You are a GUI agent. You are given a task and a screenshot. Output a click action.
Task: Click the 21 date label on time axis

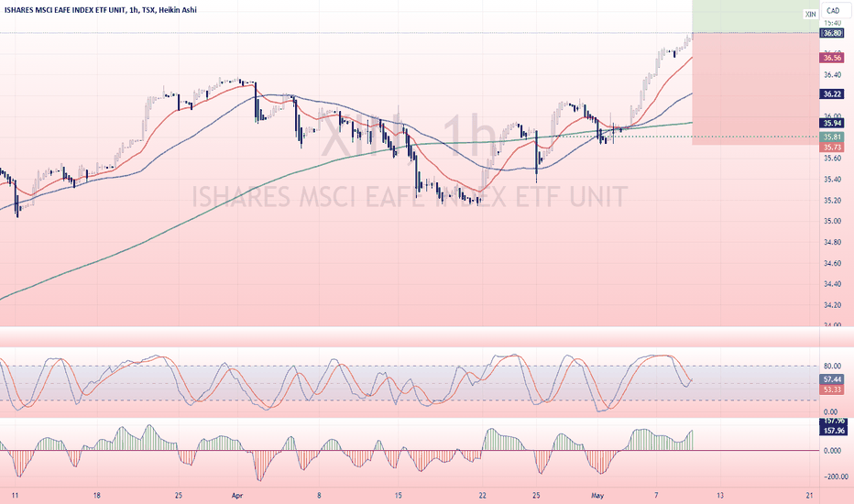pyautogui.click(x=809, y=495)
